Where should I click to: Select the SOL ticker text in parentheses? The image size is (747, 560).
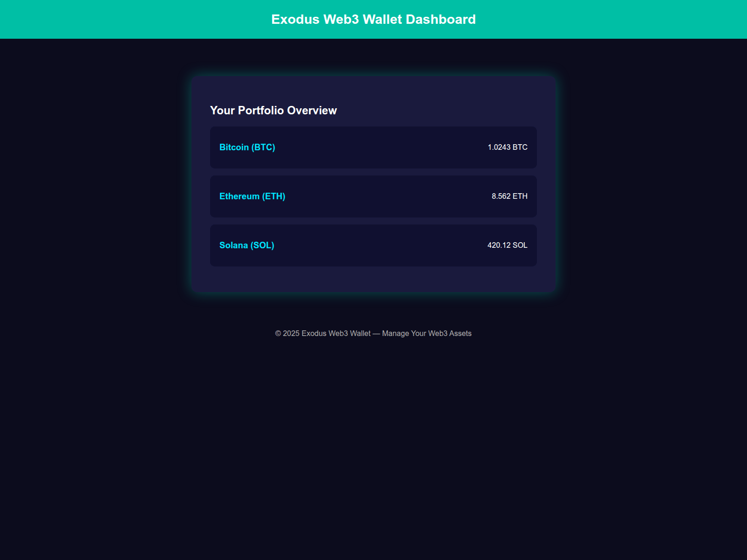point(262,245)
